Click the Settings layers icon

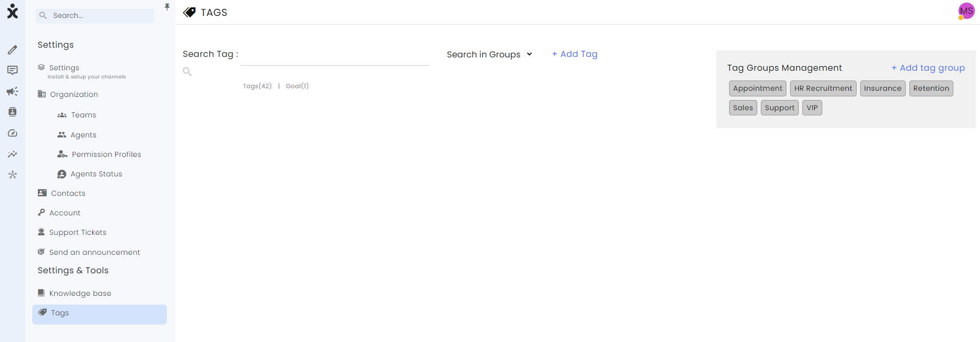point(41,67)
